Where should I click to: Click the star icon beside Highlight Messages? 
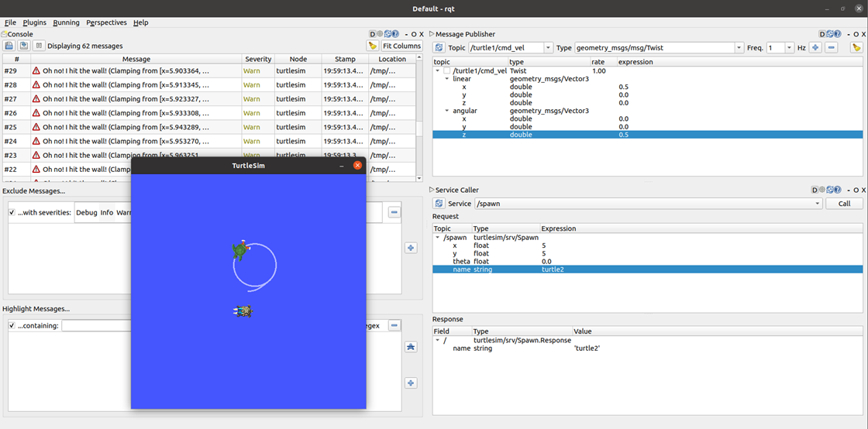411,347
